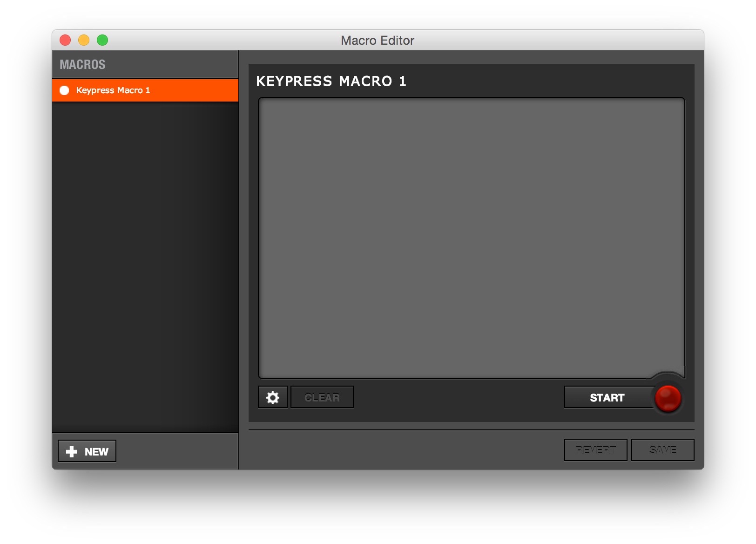Open macro settings gear icon
756x544 pixels.
(273, 397)
